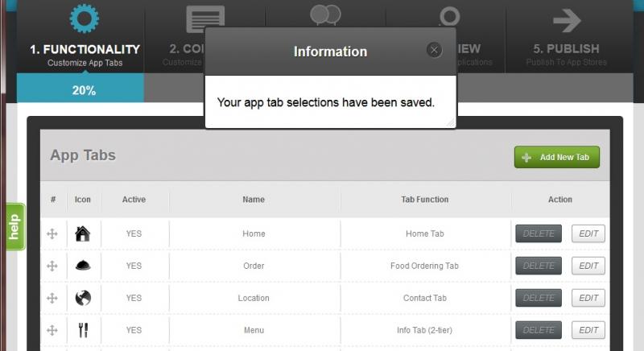This screenshot has height=351, width=644.
Task: Close the Information dialog
Action: (x=434, y=50)
